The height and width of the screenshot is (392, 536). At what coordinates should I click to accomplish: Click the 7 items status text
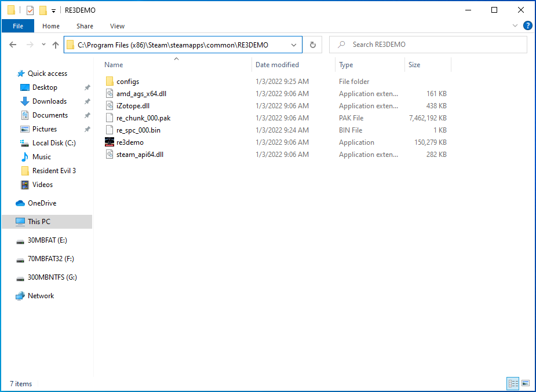point(21,384)
